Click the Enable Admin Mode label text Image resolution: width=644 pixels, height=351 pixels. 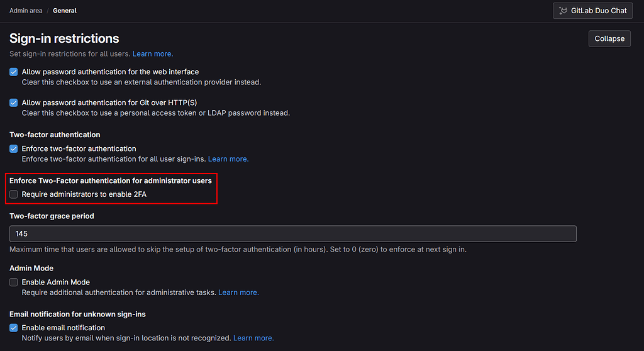click(x=56, y=282)
